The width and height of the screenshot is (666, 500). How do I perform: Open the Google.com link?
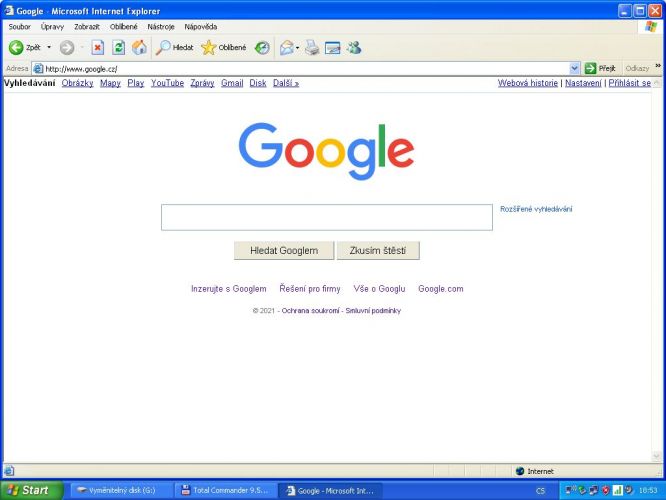[x=441, y=289]
